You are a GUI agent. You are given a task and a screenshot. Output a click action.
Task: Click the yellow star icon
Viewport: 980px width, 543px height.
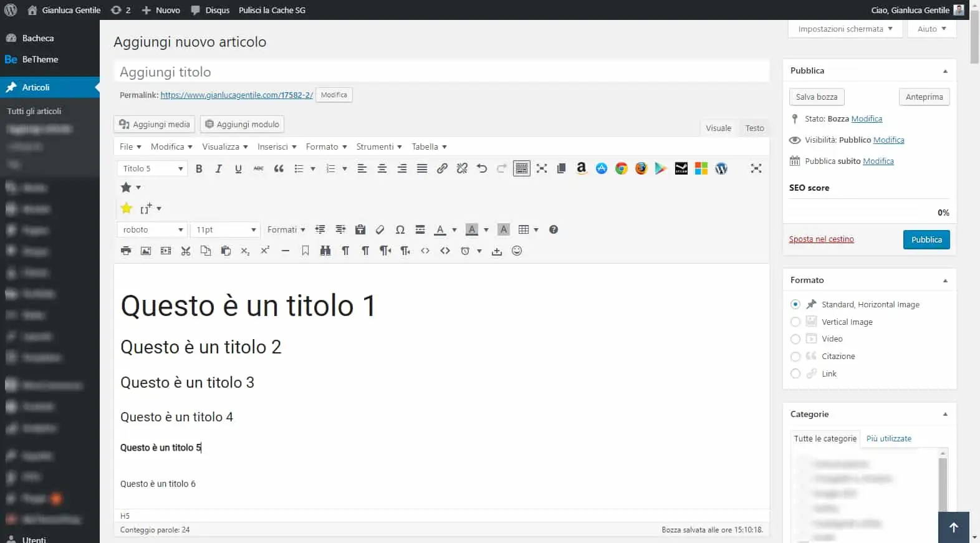[x=127, y=208]
